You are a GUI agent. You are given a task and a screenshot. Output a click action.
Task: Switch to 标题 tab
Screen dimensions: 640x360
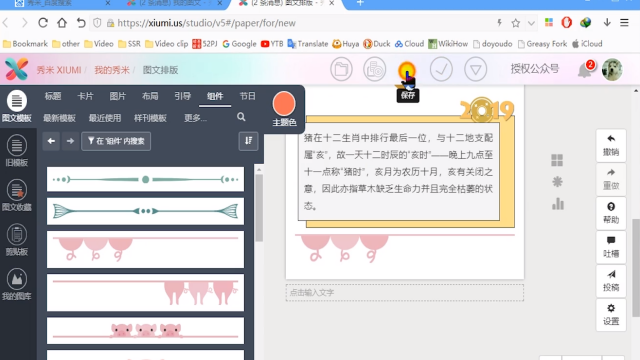[x=53, y=96]
